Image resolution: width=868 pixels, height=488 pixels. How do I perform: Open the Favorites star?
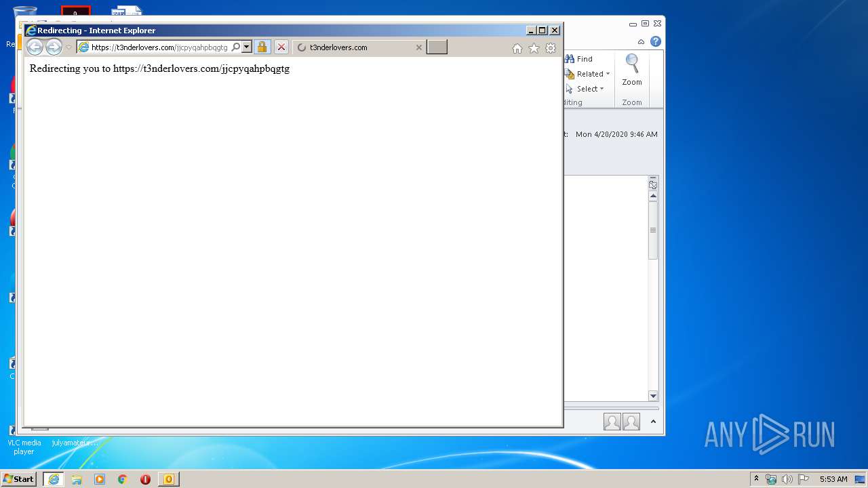[534, 48]
